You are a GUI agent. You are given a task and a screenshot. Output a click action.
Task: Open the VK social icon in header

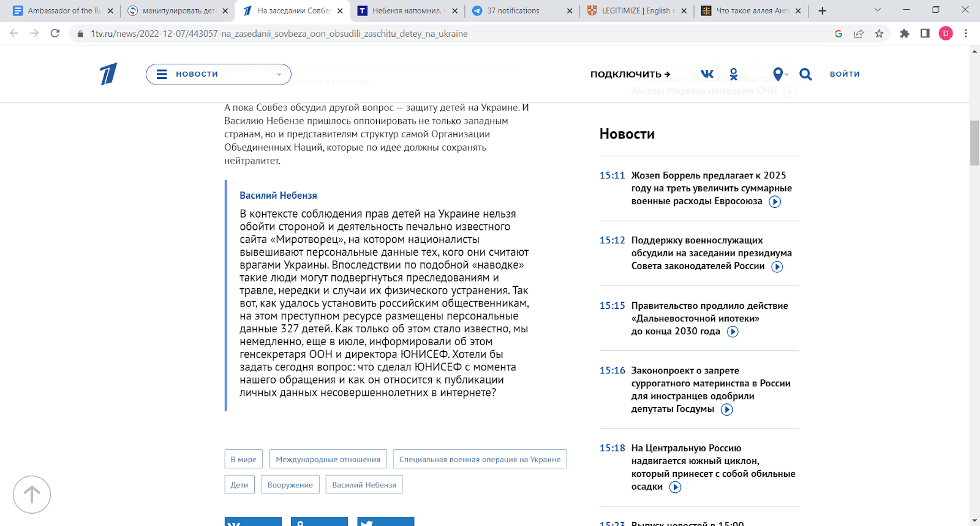click(x=707, y=74)
